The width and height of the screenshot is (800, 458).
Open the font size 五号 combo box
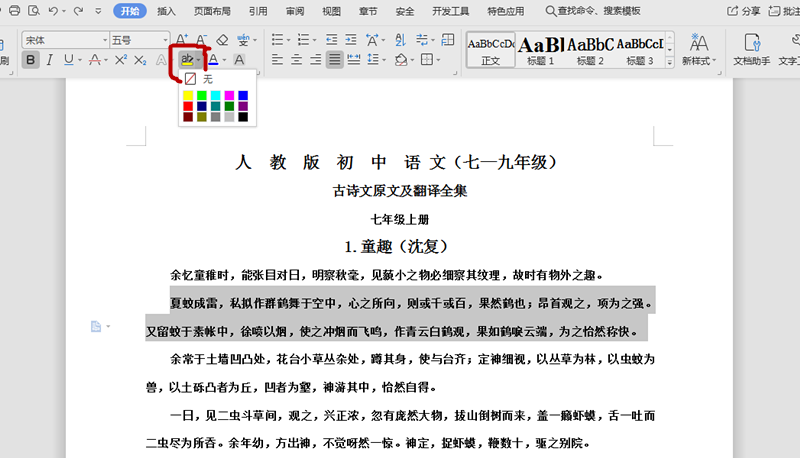139,40
